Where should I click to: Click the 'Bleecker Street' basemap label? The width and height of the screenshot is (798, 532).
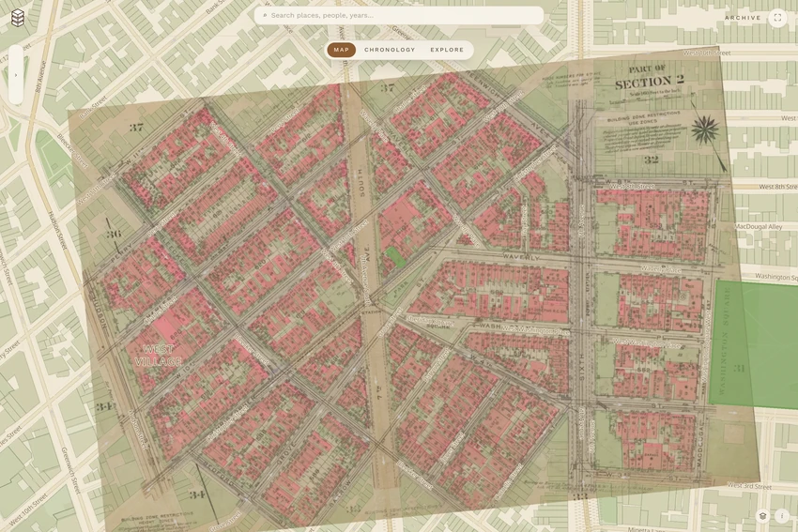tap(73, 150)
